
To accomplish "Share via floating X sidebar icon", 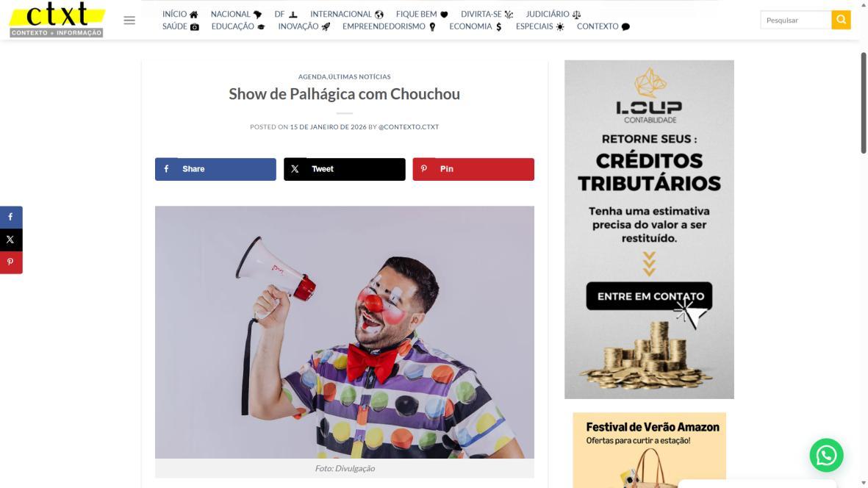I will pyautogui.click(x=10, y=240).
